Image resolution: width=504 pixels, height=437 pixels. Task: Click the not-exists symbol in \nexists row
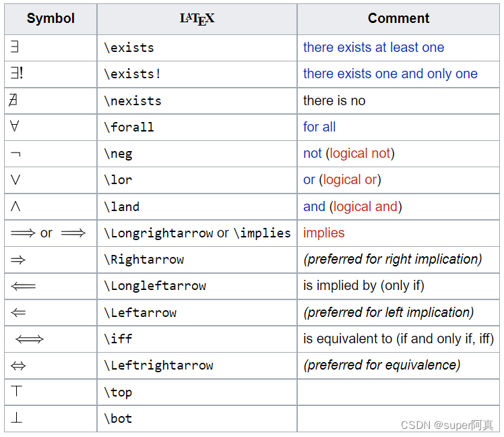13,100
